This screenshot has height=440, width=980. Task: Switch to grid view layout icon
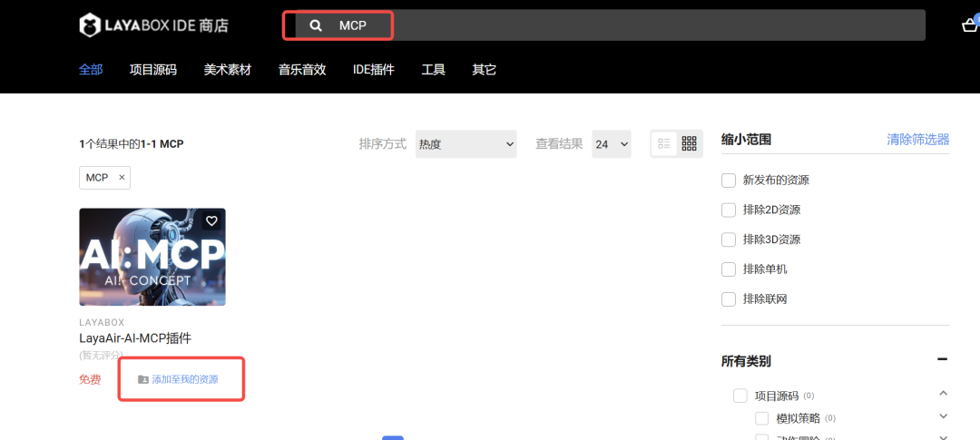click(x=690, y=143)
